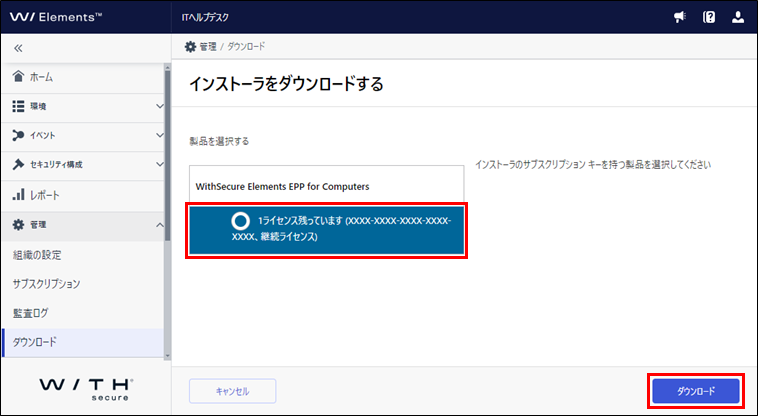Open the user account profile icon

pyautogui.click(x=738, y=17)
